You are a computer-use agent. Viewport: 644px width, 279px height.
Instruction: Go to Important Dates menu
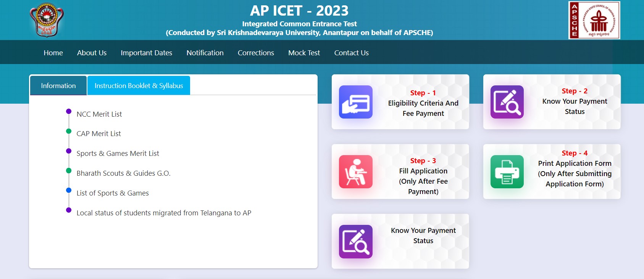click(x=146, y=53)
